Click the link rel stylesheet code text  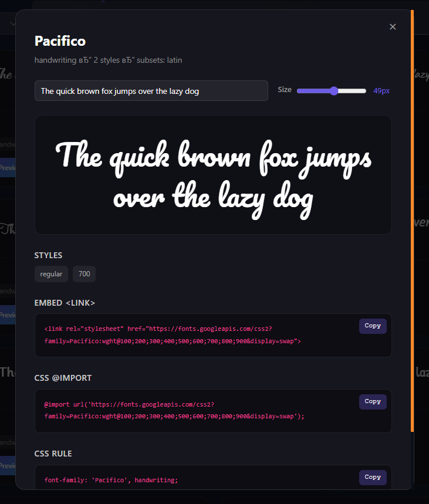pyautogui.click(x=173, y=335)
